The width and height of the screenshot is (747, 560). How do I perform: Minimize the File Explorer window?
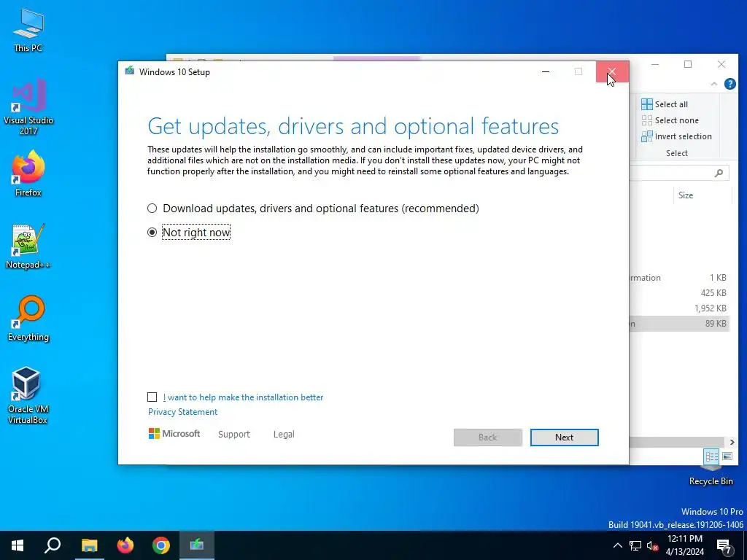coord(655,64)
